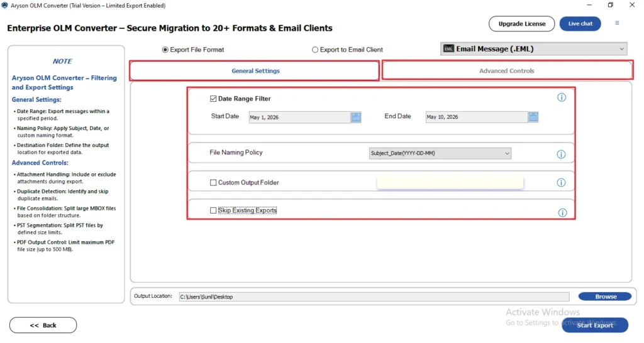Check the Skip Existing Exports checkbox
This screenshot has width=644, height=343.
point(213,210)
